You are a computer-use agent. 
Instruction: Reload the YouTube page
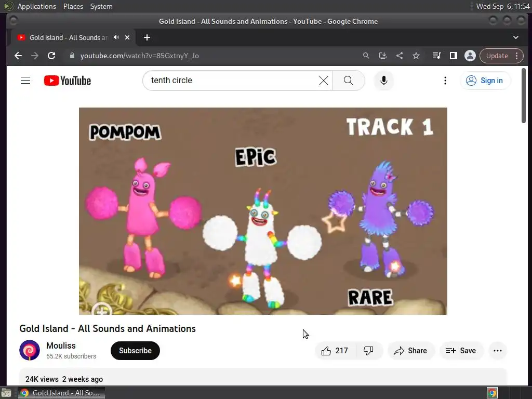pos(51,56)
